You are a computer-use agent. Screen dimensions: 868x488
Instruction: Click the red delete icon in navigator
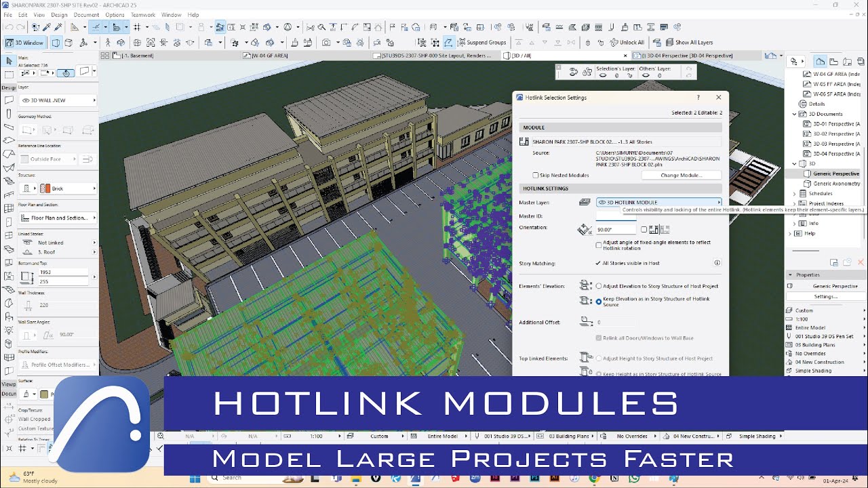click(x=860, y=262)
